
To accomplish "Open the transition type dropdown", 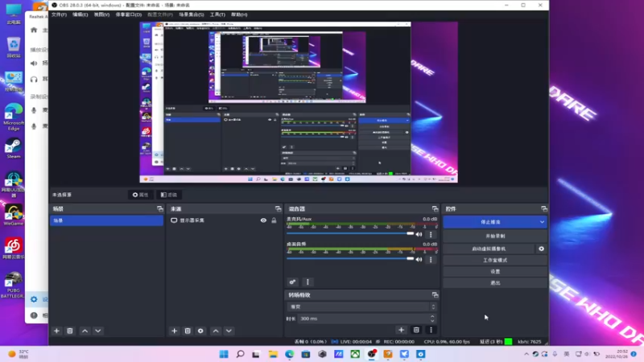I will (361, 306).
